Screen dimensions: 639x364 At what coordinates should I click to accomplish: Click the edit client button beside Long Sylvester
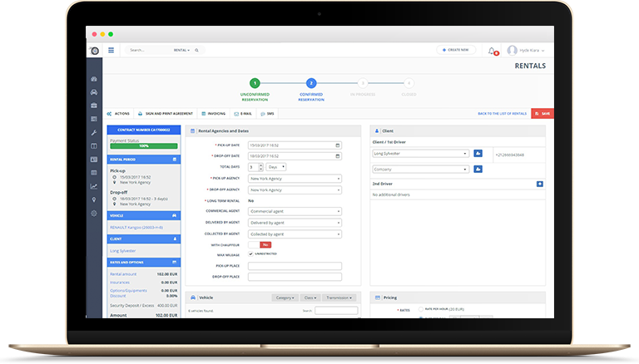coord(478,154)
